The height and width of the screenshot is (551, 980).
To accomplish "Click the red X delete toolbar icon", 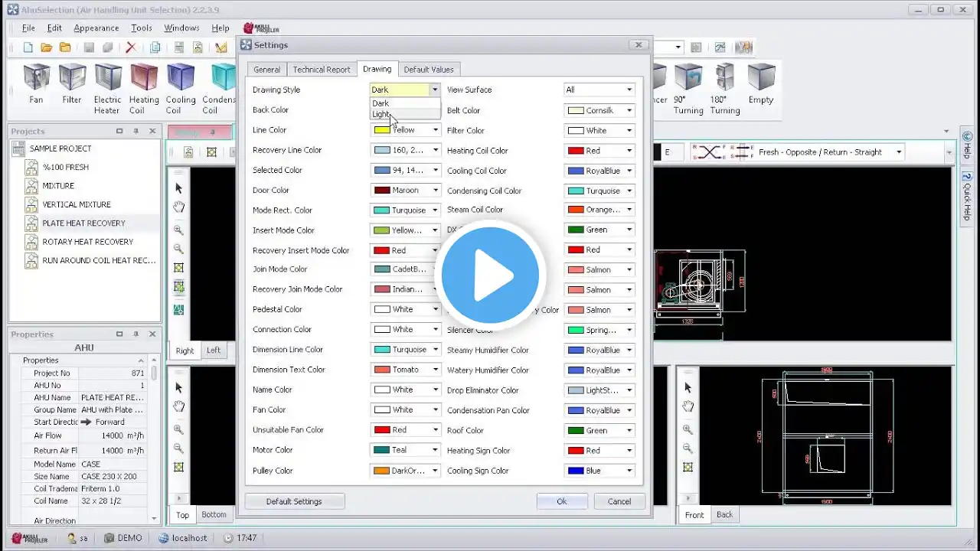I will tap(130, 47).
